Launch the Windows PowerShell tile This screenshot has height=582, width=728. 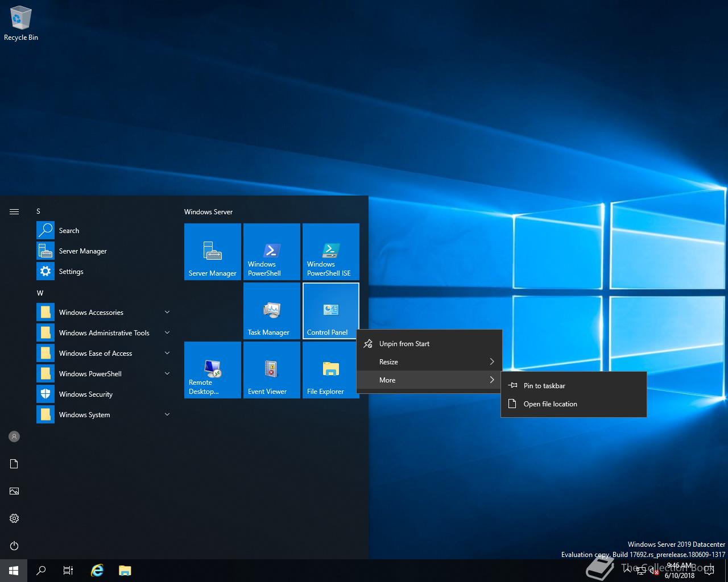coord(272,252)
